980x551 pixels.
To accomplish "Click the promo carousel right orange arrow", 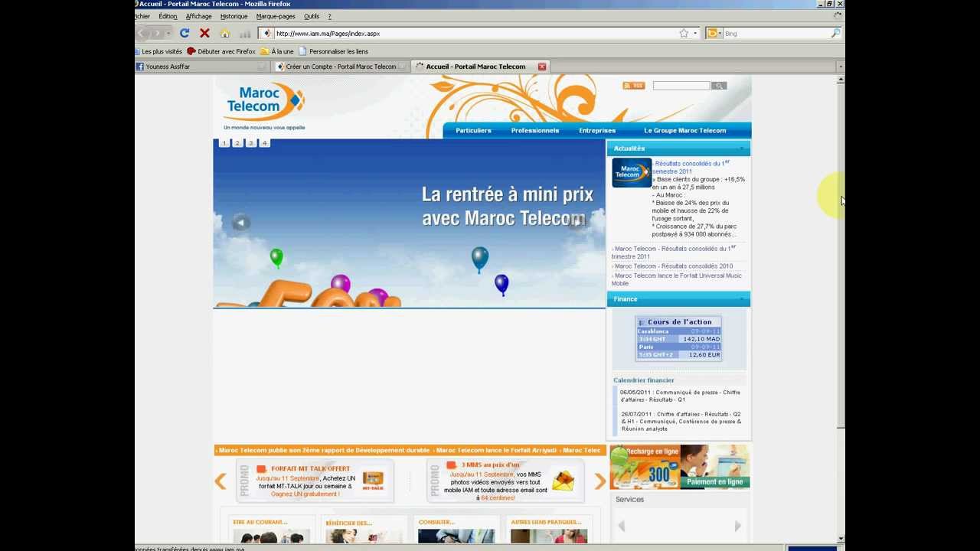I will 599,481.
